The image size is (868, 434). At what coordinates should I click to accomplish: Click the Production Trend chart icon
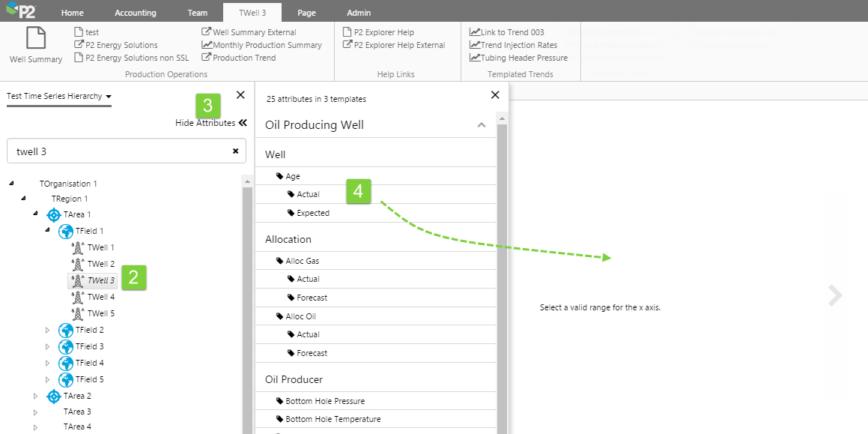[x=207, y=58]
